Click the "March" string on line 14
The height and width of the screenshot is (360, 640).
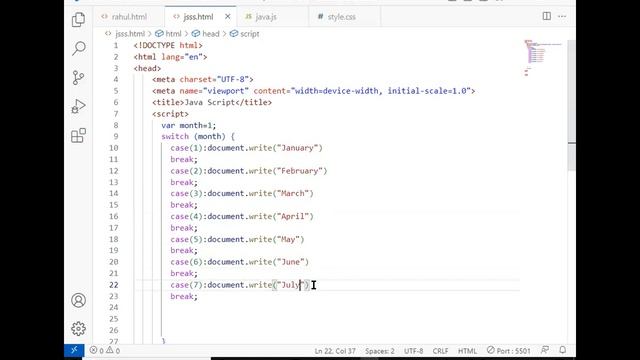point(293,193)
